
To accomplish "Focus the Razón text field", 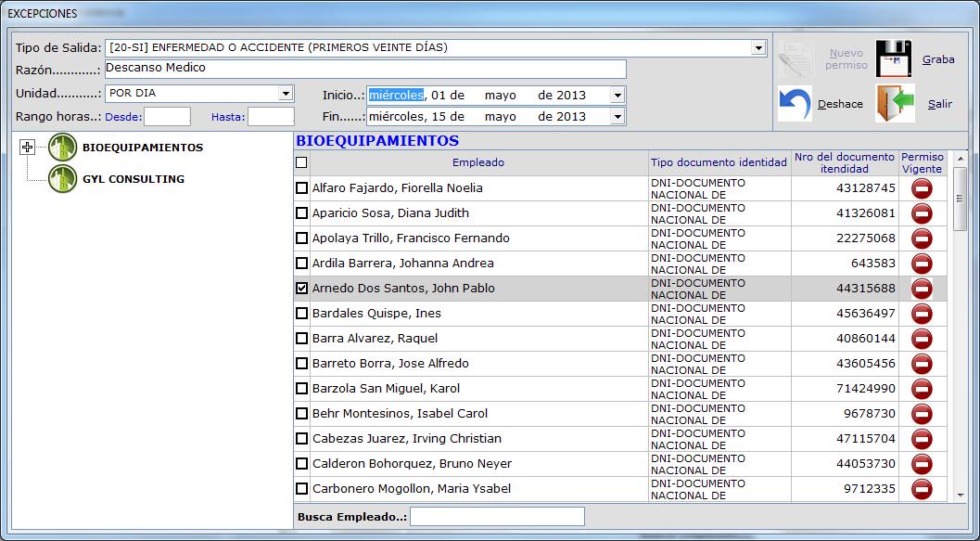I will [365, 69].
